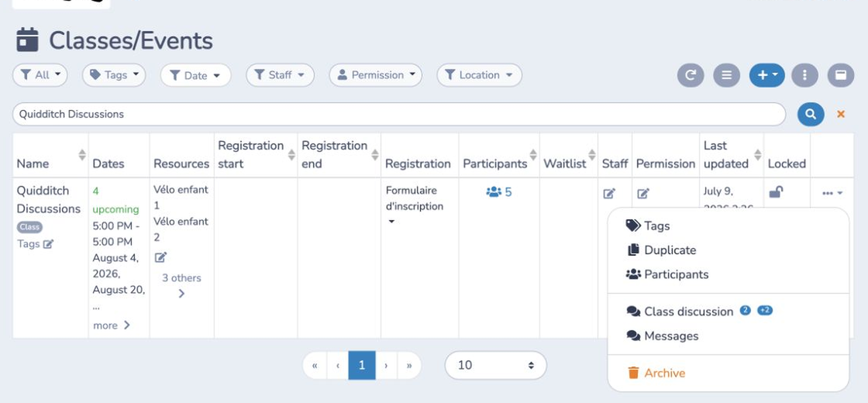Open Messages from the menu
The height and width of the screenshot is (403, 868).
(728, 336)
